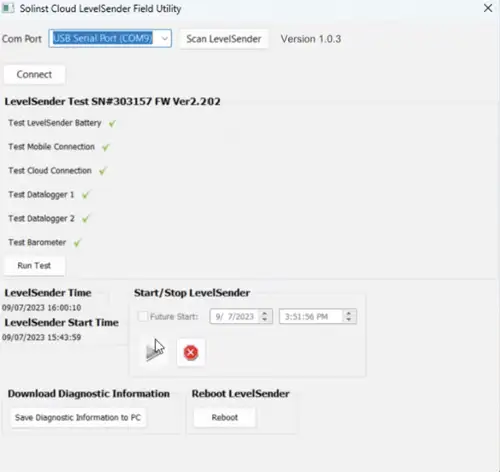This screenshot has width=500, height=472.
Task: Click the Reboot LevelSender heading
Action: pyautogui.click(x=240, y=393)
